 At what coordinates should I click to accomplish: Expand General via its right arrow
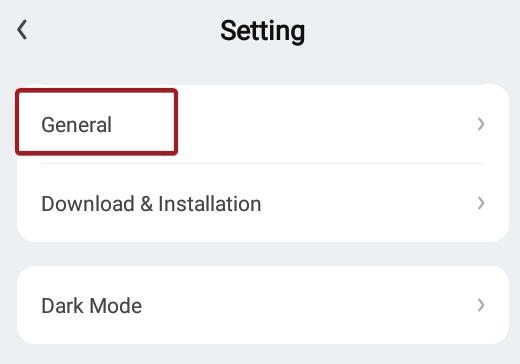pos(481,124)
